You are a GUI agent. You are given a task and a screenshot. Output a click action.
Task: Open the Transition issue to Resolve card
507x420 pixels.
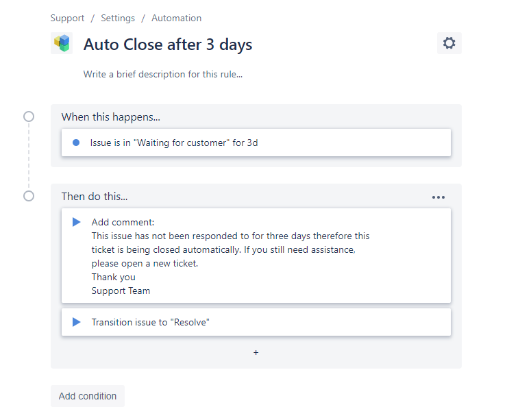[256, 322]
